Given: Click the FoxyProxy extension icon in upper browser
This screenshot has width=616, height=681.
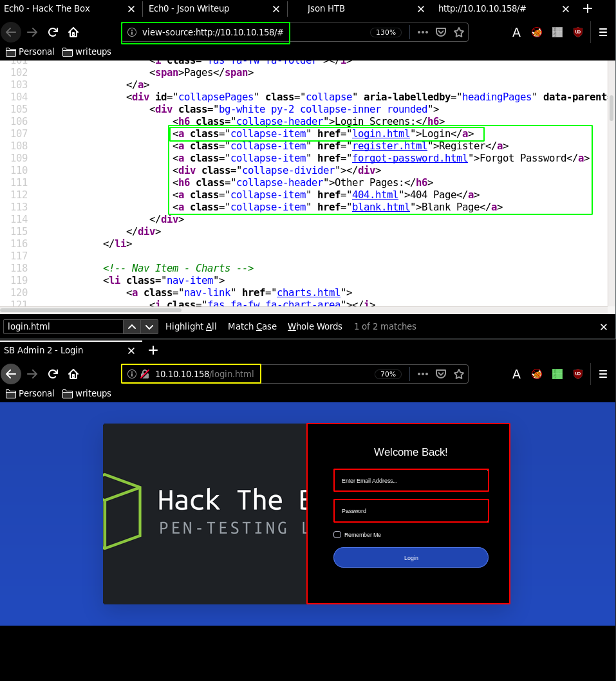Looking at the screenshot, I should point(537,32).
